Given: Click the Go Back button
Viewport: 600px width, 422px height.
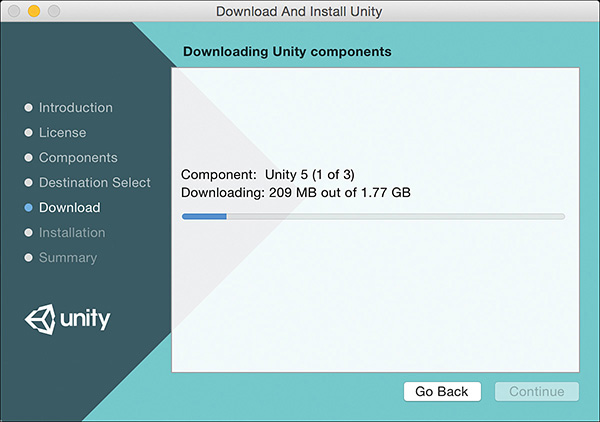Looking at the screenshot, I should click(x=442, y=391).
